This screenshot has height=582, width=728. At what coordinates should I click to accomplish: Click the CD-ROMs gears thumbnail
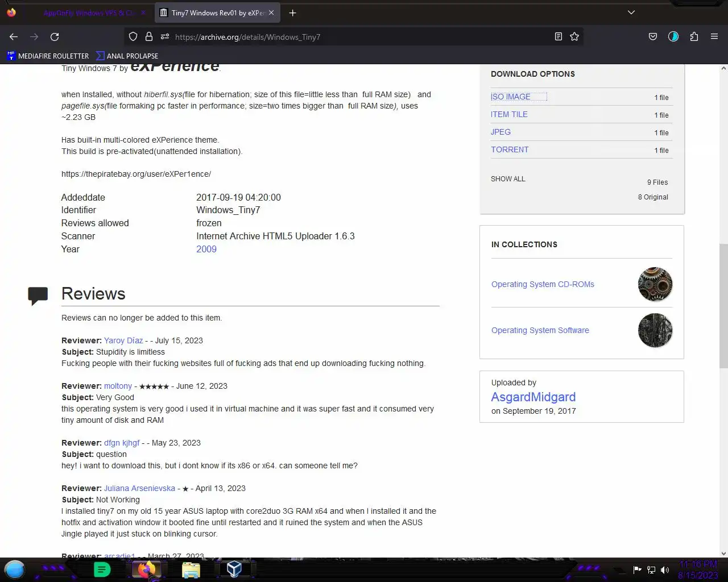tap(655, 284)
